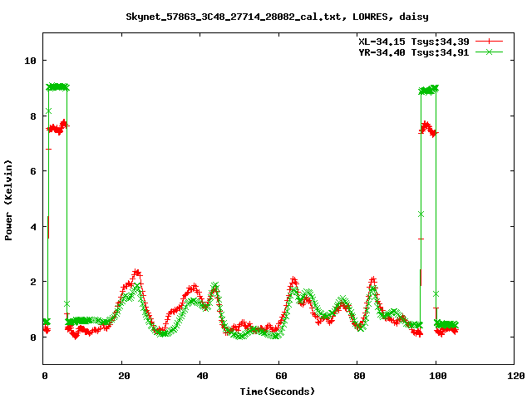Click x-axis tick label 60
532x399 pixels.
281,376
